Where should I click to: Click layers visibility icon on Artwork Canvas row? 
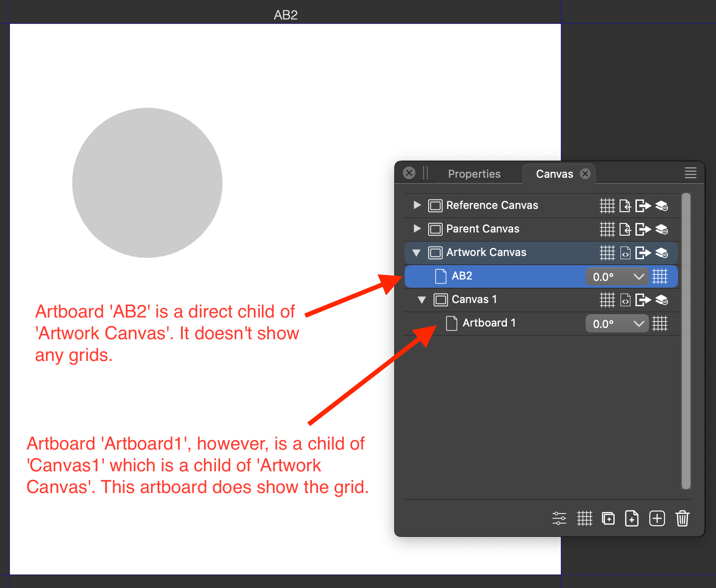[662, 253]
